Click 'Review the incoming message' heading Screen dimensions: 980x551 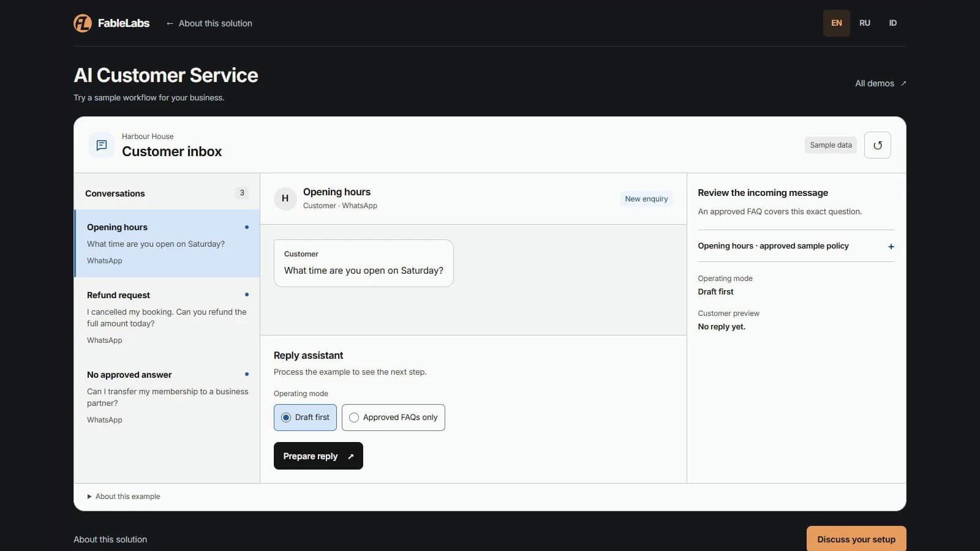(x=763, y=193)
